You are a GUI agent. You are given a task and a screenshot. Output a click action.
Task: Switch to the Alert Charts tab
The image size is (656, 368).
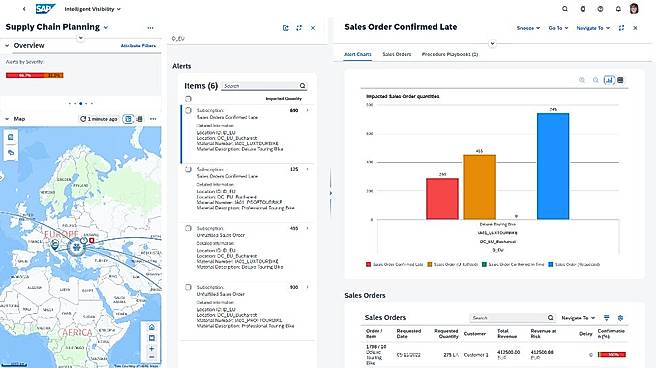pos(357,54)
